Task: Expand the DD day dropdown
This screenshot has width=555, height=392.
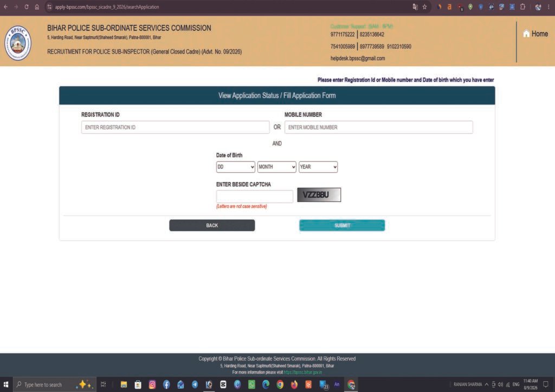Action: tap(235, 167)
